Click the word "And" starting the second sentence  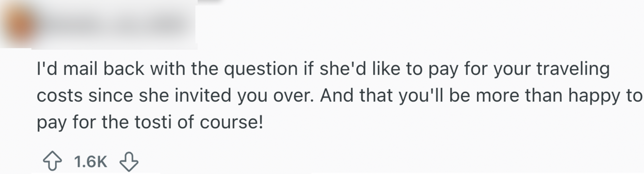(337, 96)
